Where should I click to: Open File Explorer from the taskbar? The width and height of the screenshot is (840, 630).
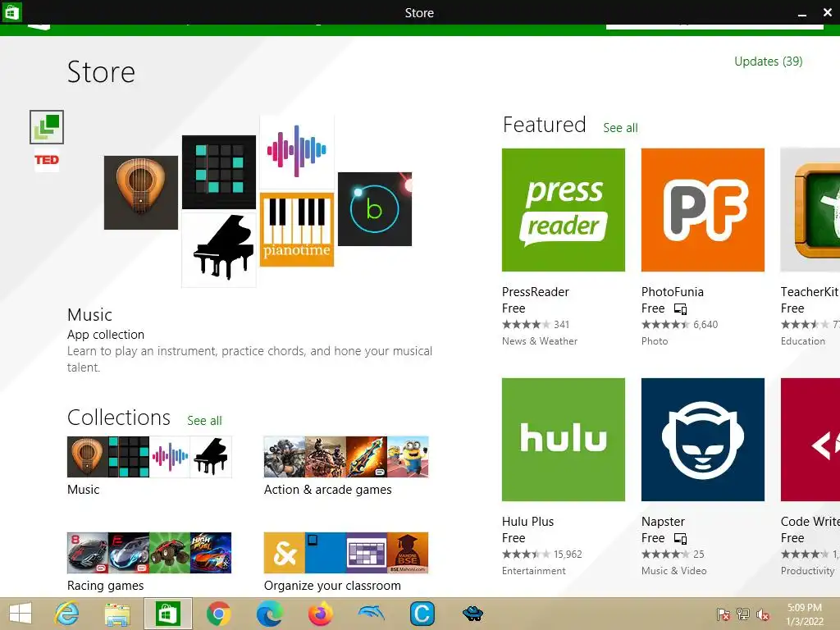[117, 614]
